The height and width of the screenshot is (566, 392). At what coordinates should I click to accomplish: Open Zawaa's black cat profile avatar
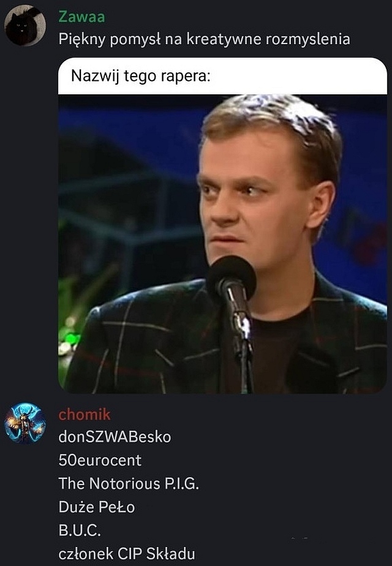(25, 25)
